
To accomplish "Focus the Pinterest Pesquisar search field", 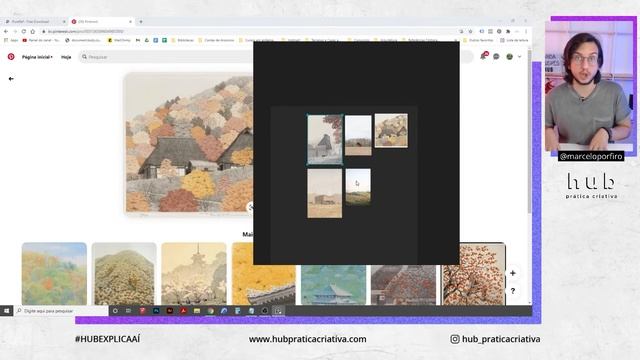I will click(x=167, y=57).
